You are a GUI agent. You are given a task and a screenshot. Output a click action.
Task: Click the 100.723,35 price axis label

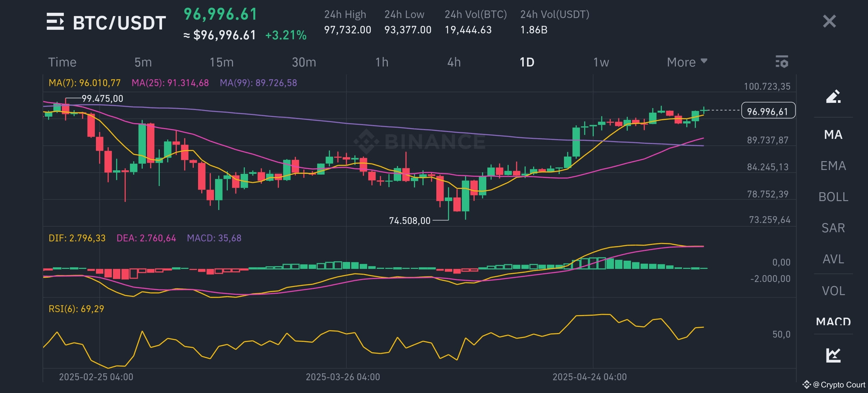coord(767,86)
